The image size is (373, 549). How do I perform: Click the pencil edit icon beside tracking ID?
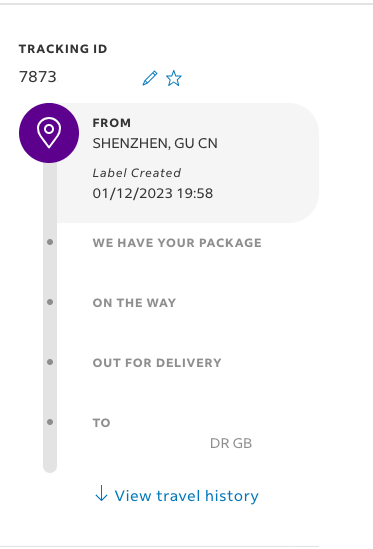pyautogui.click(x=150, y=78)
